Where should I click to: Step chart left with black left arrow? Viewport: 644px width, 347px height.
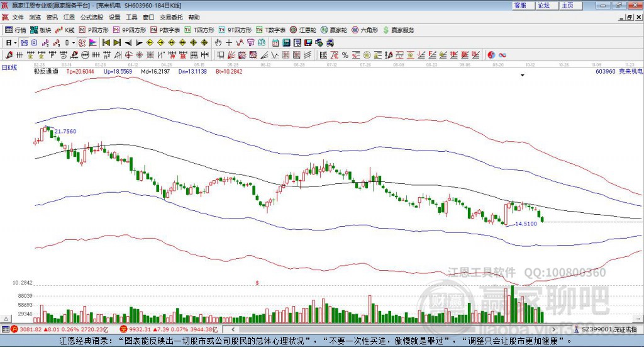pos(128,43)
